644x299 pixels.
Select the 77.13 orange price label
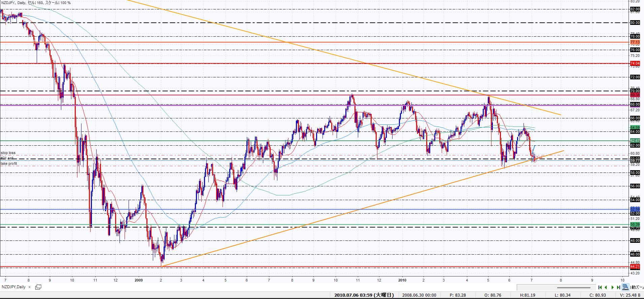click(x=635, y=42)
